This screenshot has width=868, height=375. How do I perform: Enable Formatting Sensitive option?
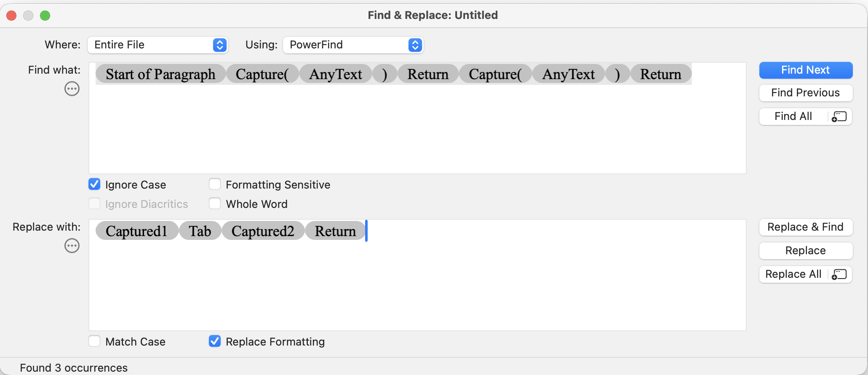[215, 184]
